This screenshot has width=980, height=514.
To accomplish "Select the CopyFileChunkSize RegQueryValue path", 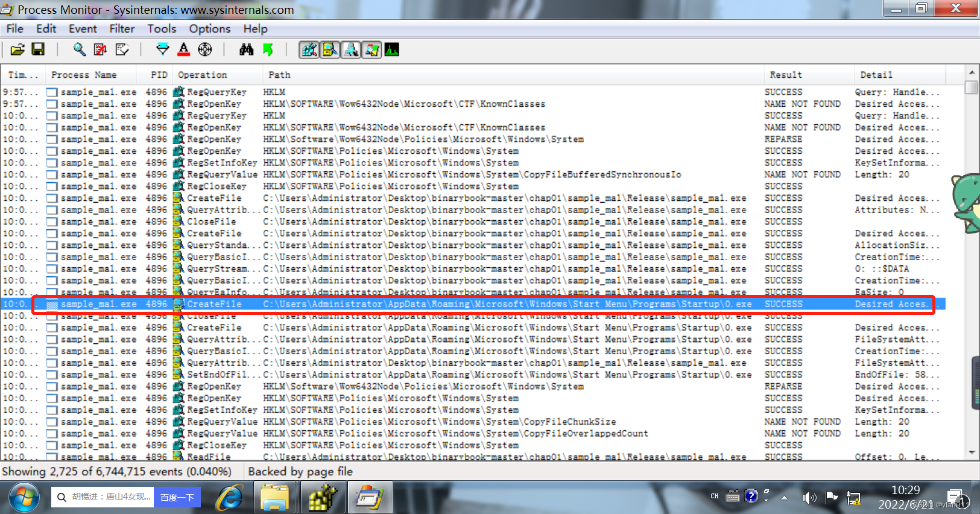I will tap(440, 422).
